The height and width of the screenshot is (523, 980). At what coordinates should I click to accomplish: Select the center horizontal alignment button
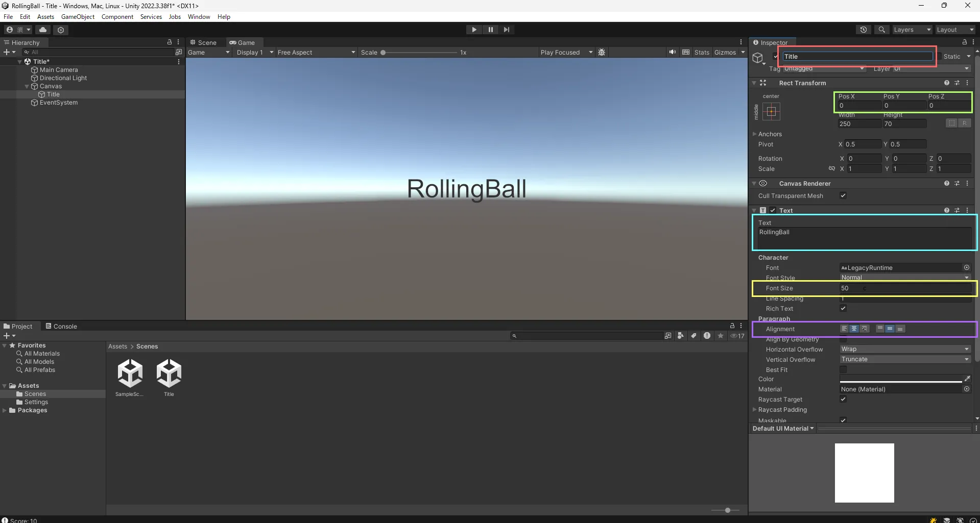[x=854, y=329]
